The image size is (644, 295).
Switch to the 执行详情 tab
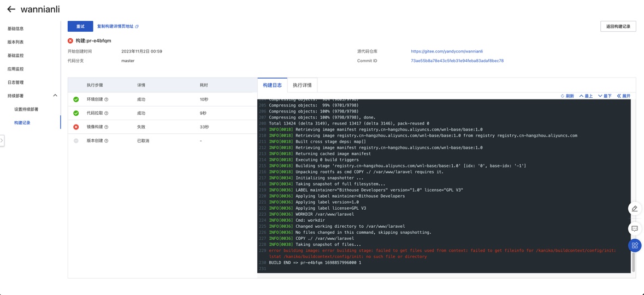click(302, 85)
